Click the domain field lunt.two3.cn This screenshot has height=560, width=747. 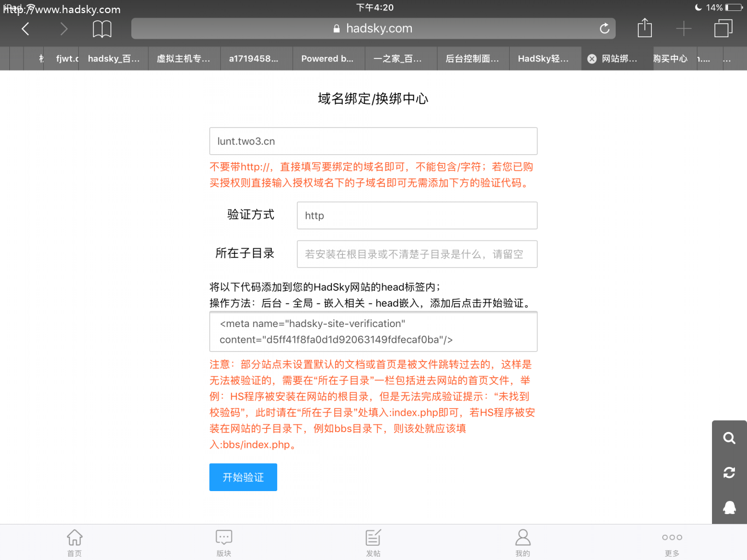point(373,141)
